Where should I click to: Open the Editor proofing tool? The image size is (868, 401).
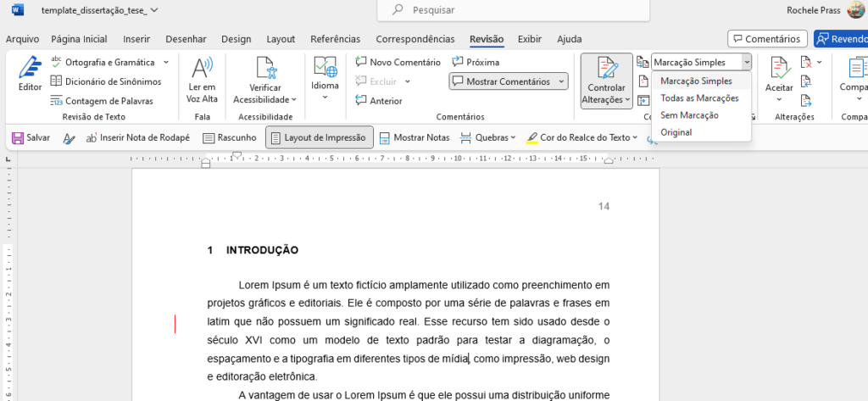[30, 74]
